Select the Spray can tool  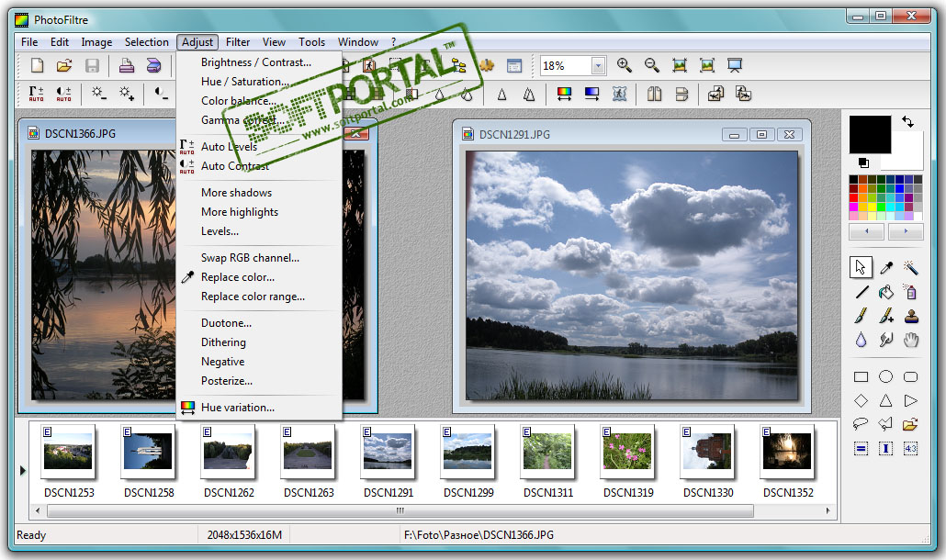pyautogui.click(x=910, y=292)
